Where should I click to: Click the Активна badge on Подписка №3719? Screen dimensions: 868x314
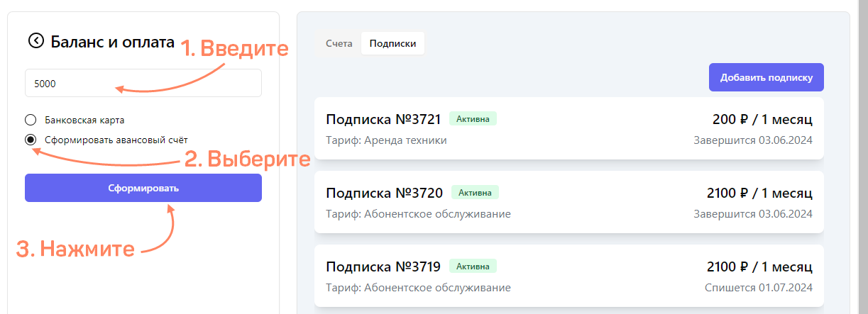[x=473, y=267]
